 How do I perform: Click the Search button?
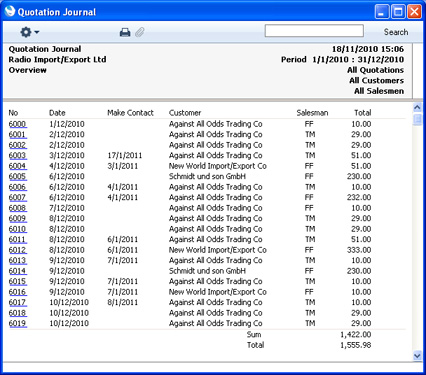396,32
